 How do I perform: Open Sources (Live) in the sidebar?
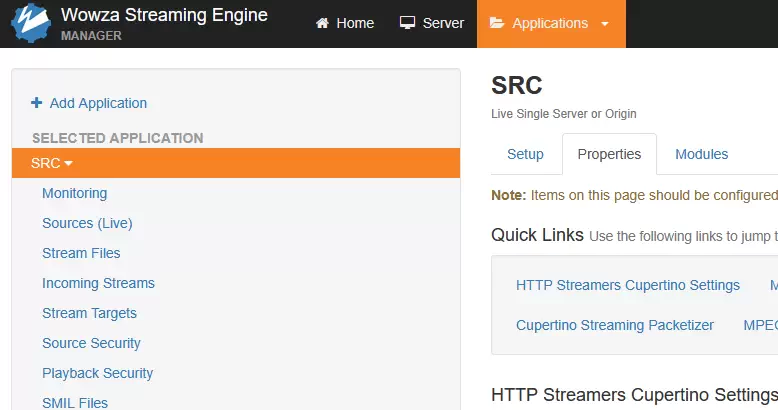coord(87,223)
